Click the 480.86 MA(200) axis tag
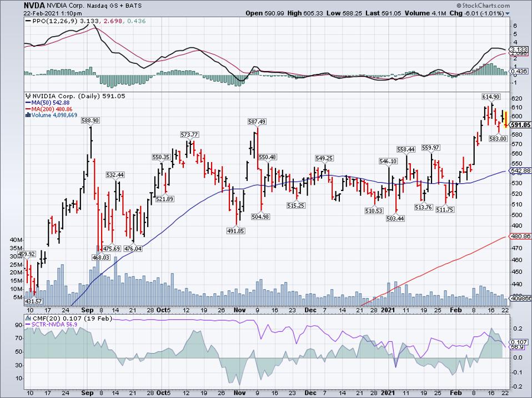Screen dimensions: 532x398 click(x=520, y=236)
